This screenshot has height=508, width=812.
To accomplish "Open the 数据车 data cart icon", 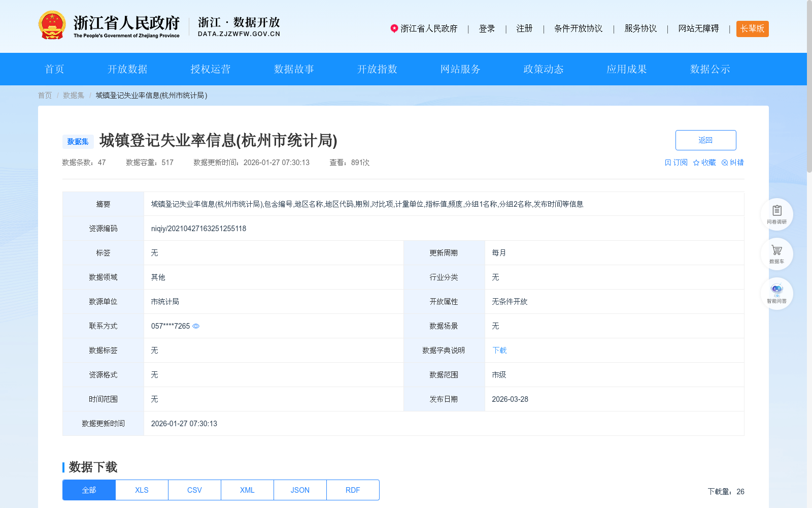I will tap(776, 253).
